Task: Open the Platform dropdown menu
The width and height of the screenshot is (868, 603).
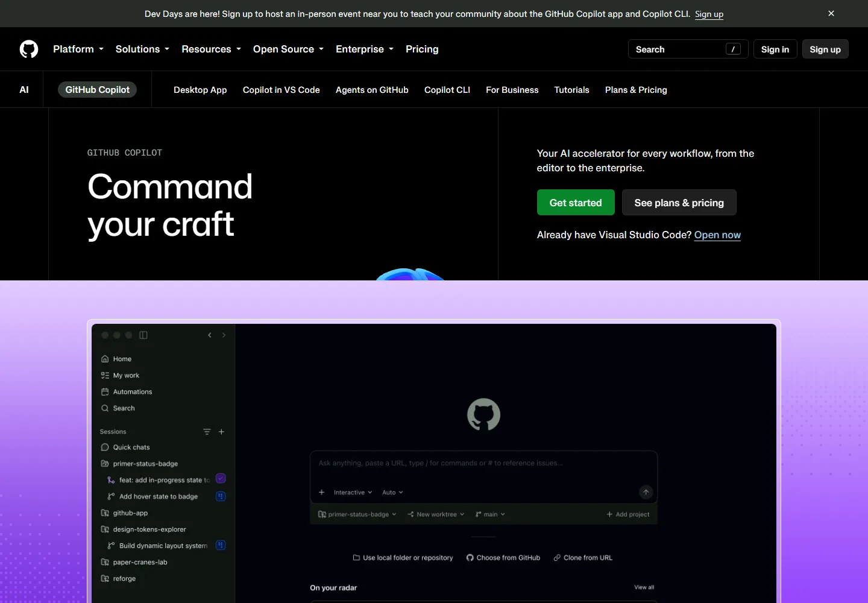Action: [x=78, y=49]
